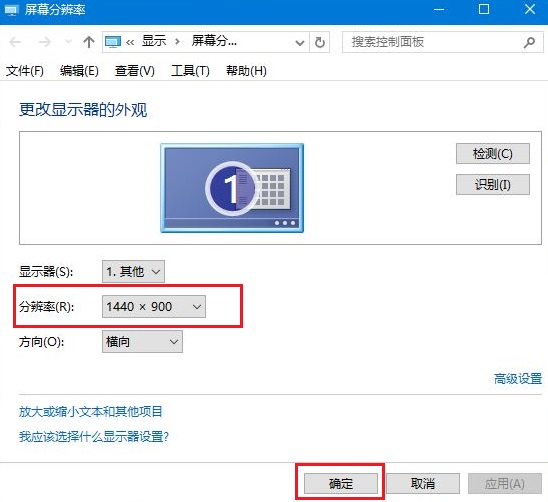
Task: Click the monitor icon in address bar
Action: [113, 42]
